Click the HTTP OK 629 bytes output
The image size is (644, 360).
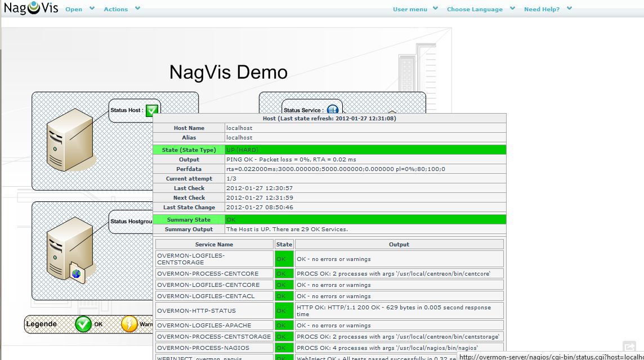(394, 310)
